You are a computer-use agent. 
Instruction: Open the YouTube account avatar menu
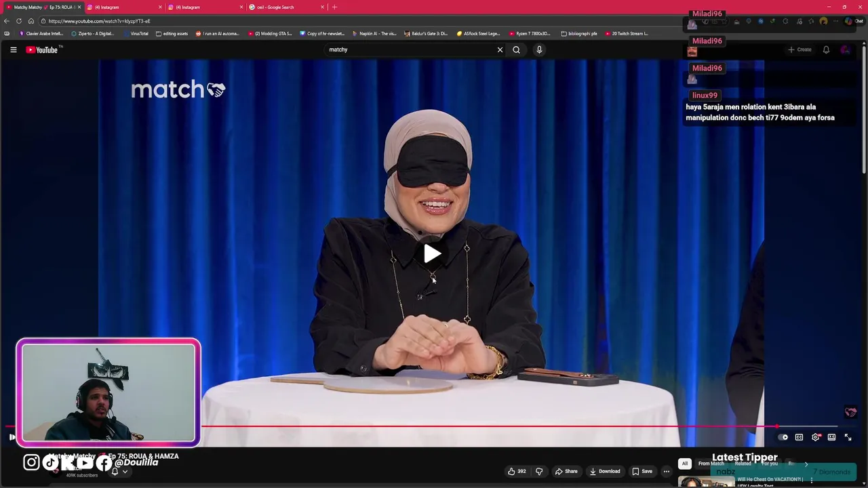(x=845, y=49)
